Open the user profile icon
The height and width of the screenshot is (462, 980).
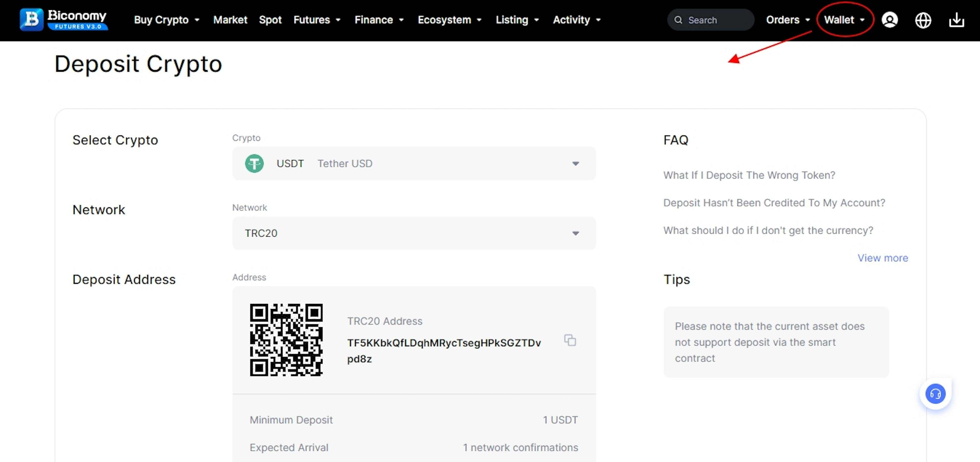(889, 20)
